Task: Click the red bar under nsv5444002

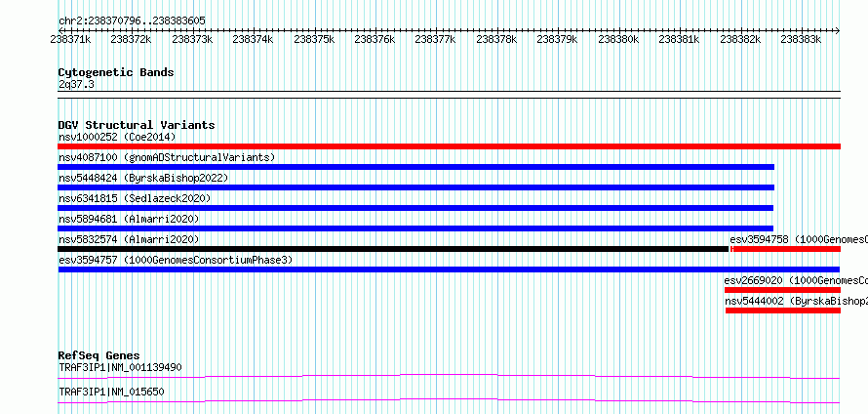Action: [x=783, y=310]
